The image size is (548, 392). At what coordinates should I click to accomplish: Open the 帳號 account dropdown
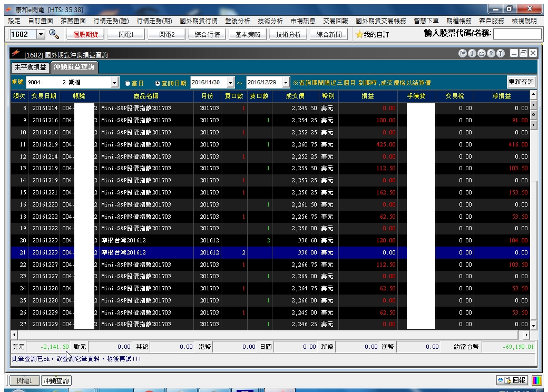pos(115,82)
